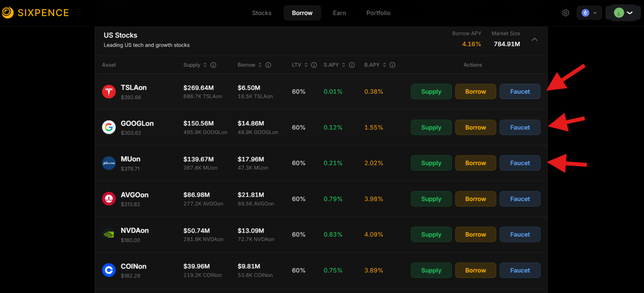
Task: Click the Micron MUon asset logo
Action: point(109,163)
